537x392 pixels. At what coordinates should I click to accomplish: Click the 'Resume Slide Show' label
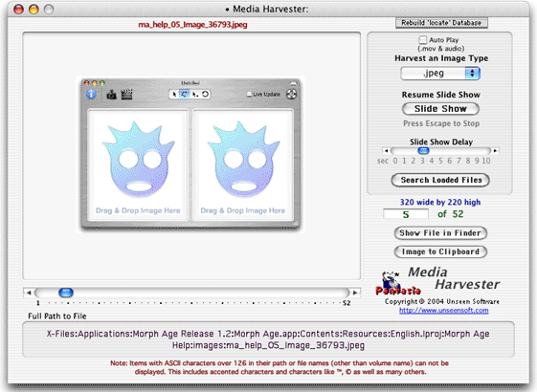[x=440, y=95]
